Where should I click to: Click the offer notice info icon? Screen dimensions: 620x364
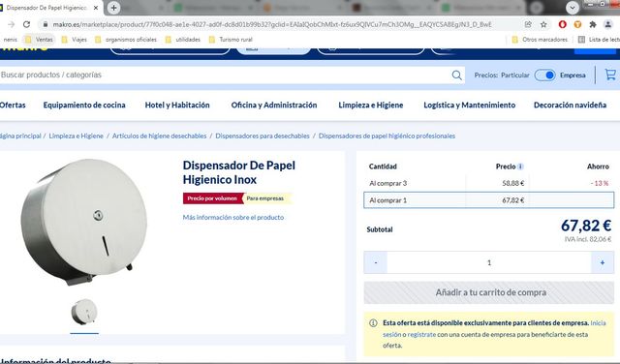373,323
